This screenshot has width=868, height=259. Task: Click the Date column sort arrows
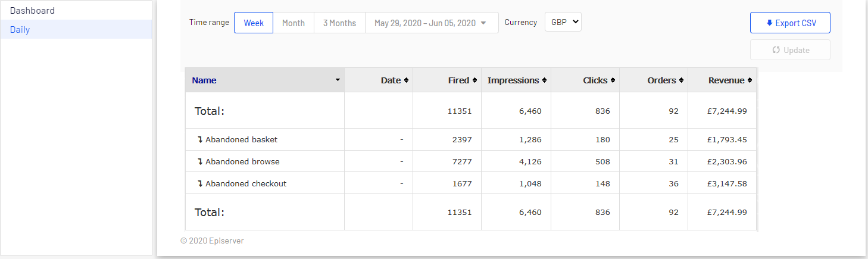(406, 80)
